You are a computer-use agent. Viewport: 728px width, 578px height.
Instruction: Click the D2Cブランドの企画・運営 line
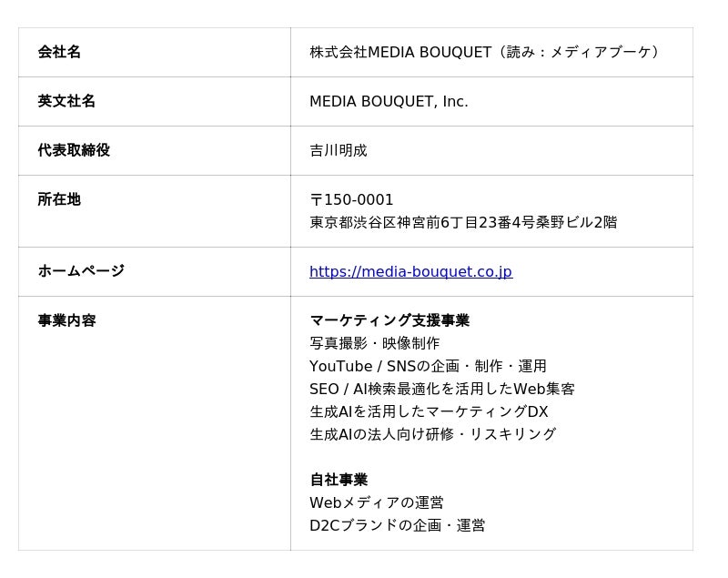pos(398,525)
